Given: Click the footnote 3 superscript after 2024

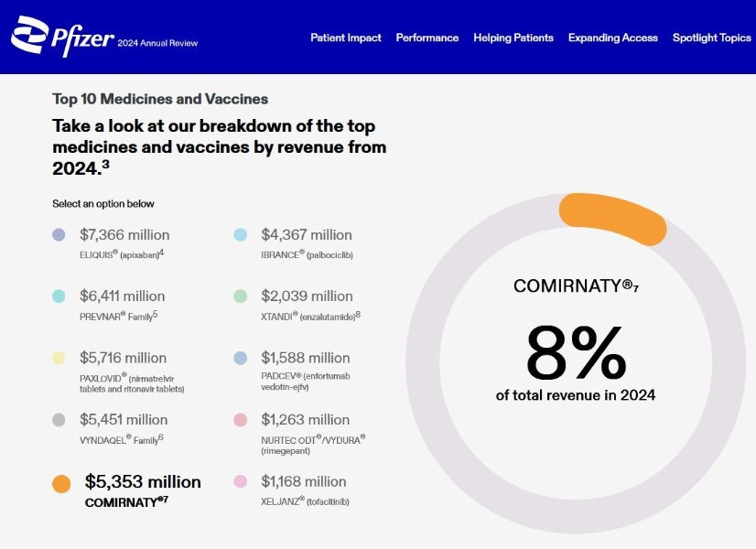Looking at the screenshot, I should [x=105, y=164].
